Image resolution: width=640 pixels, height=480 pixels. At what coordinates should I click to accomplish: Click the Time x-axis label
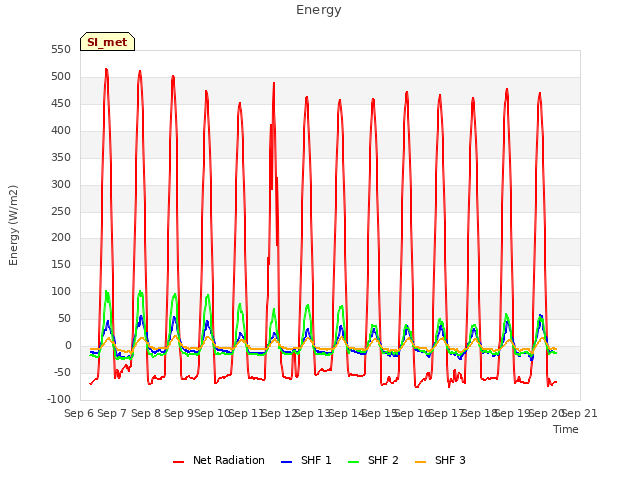(566, 429)
